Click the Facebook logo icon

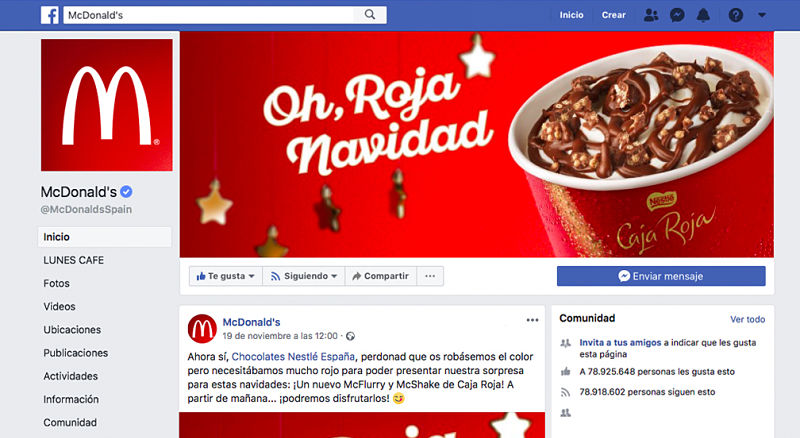(49, 15)
